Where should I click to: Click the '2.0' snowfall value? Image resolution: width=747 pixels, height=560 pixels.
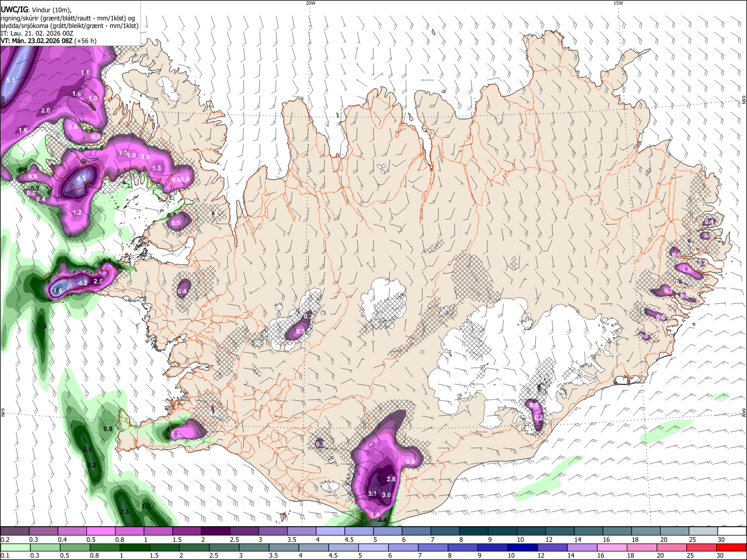point(46,110)
